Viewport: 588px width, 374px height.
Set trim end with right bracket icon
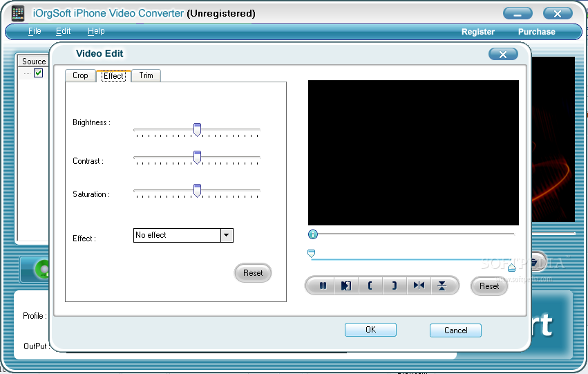(395, 286)
